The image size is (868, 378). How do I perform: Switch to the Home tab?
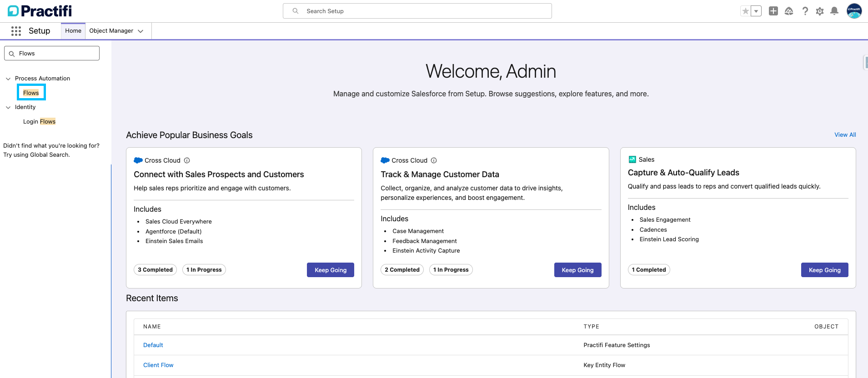(x=73, y=31)
